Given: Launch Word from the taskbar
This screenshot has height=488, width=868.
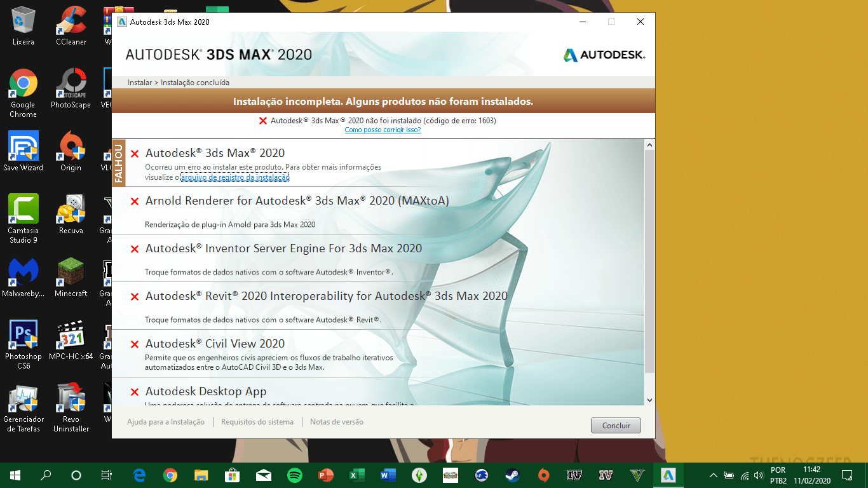Looking at the screenshot, I should (x=388, y=475).
